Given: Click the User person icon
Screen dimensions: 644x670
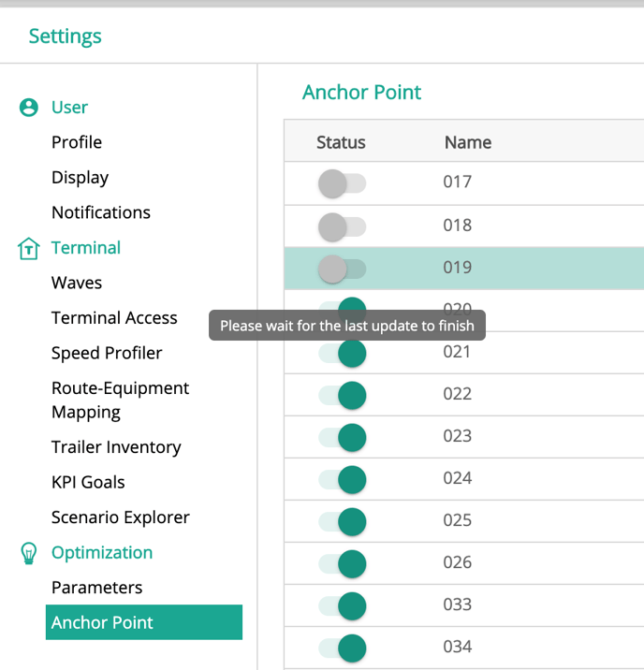Looking at the screenshot, I should [x=29, y=108].
